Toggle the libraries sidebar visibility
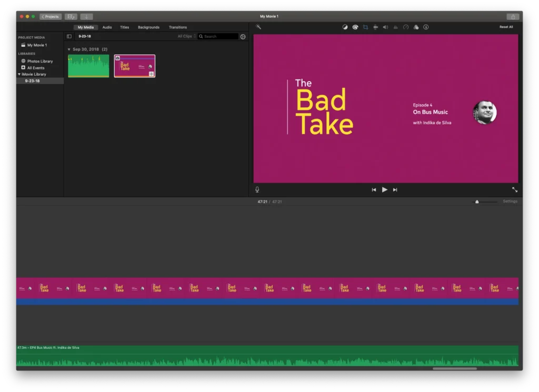 [69, 36]
